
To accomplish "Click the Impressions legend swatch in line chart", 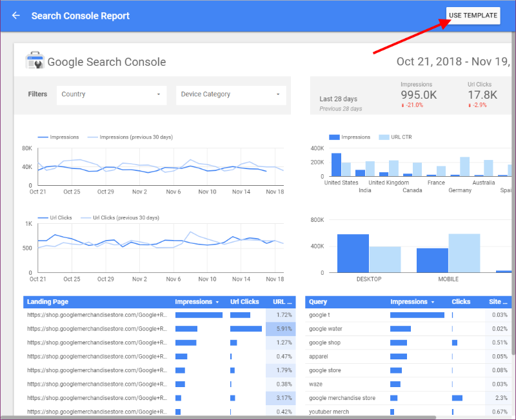I will (43, 137).
